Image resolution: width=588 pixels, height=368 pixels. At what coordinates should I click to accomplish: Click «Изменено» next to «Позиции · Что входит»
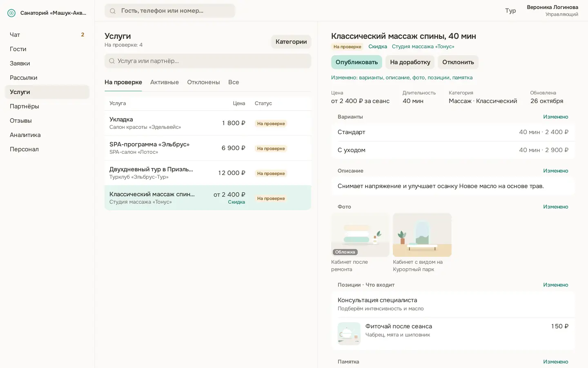(x=555, y=285)
